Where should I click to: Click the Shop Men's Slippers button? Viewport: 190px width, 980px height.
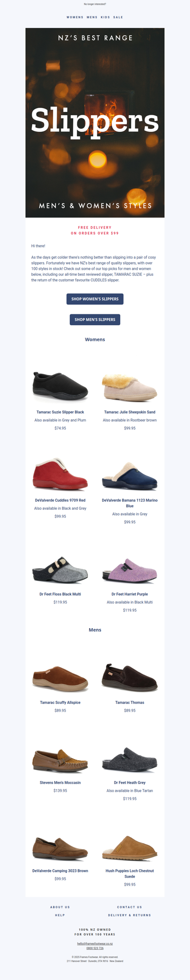pyautogui.click(x=95, y=320)
